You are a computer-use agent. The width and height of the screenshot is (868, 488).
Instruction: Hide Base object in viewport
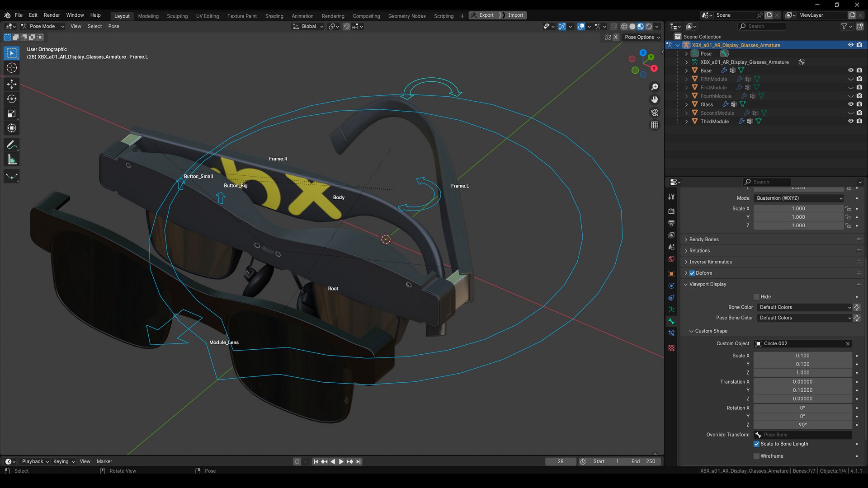pyautogui.click(x=850, y=70)
